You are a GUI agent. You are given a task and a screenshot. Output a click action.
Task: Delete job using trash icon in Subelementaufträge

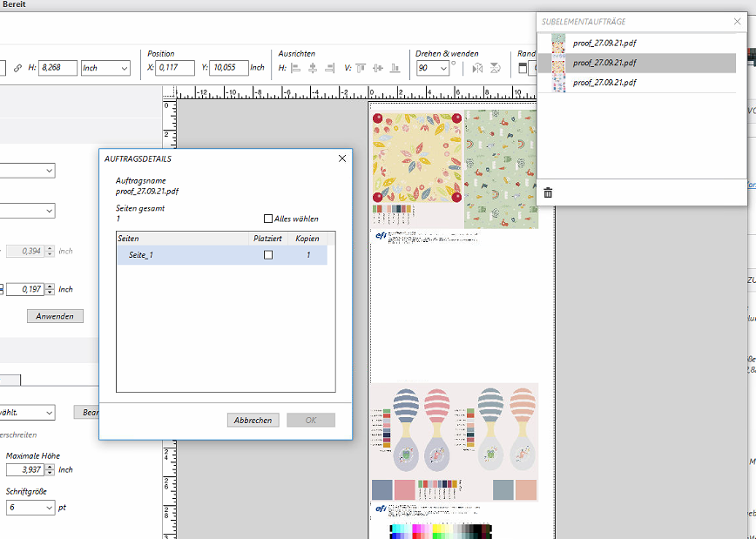(x=548, y=192)
